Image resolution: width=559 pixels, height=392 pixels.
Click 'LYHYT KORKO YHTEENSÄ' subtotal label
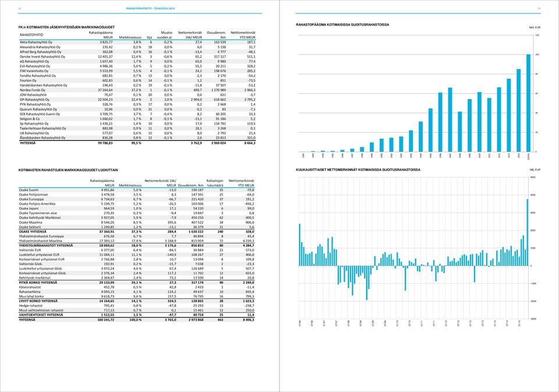click(38, 301)
